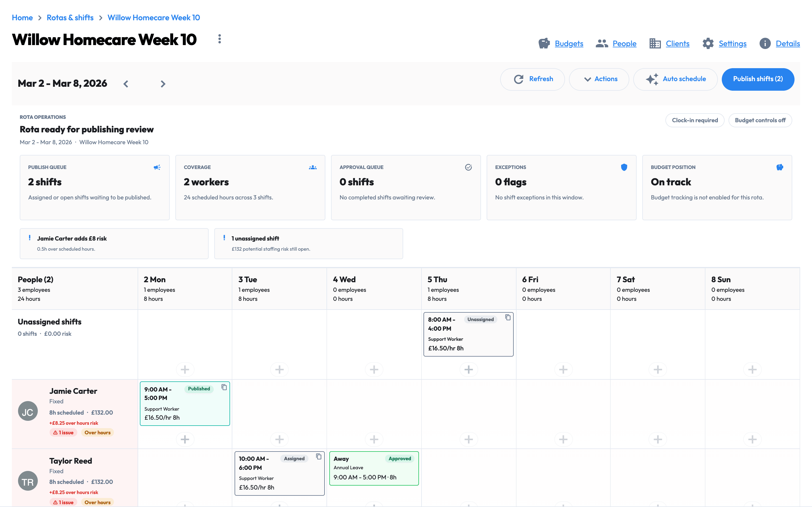Screen dimensions: 812x507
Task: Go to the Home breadcrumb
Action: pos(22,17)
